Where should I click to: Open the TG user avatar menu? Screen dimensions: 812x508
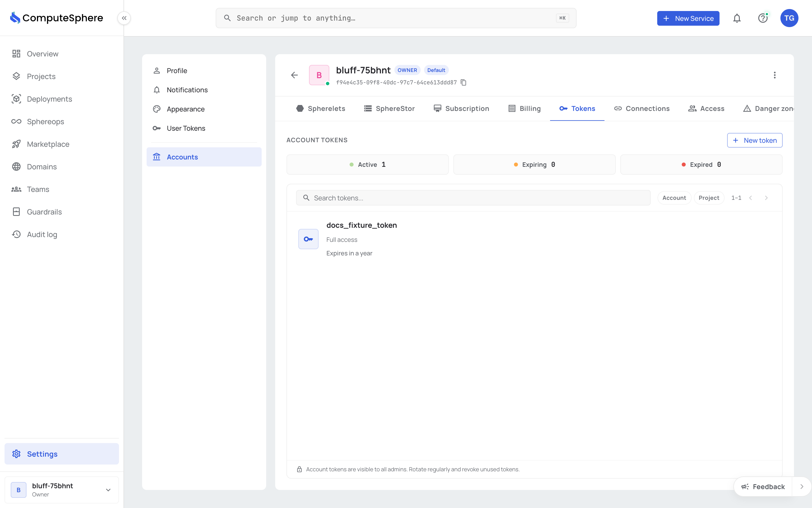[789, 18]
